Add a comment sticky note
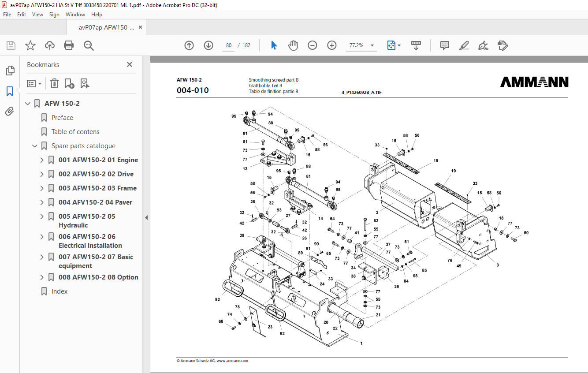Image resolution: width=588 pixels, height=373 pixels. point(445,45)
